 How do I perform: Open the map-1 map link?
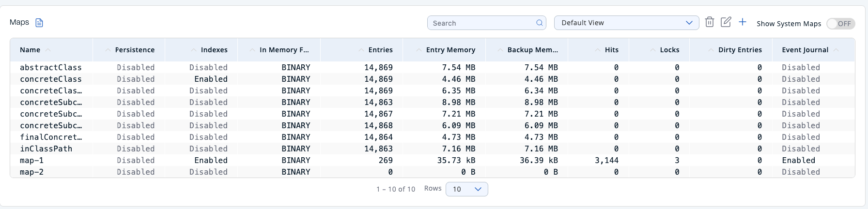[31, 160]
